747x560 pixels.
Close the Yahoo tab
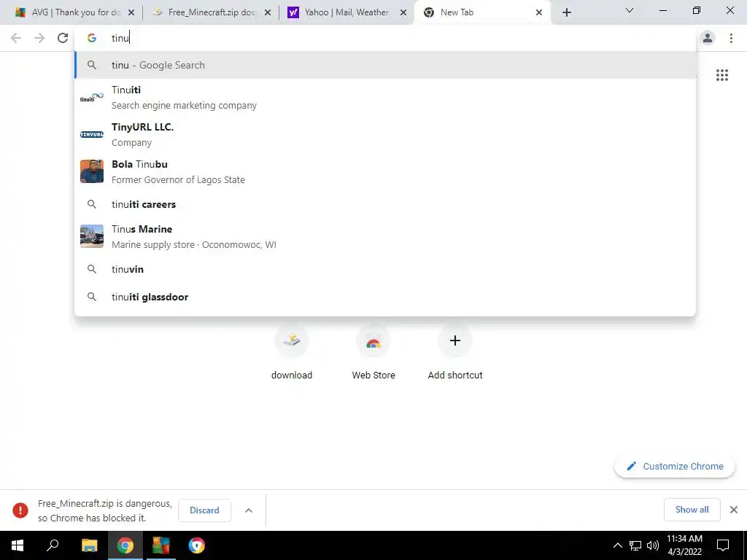[403, 12]
